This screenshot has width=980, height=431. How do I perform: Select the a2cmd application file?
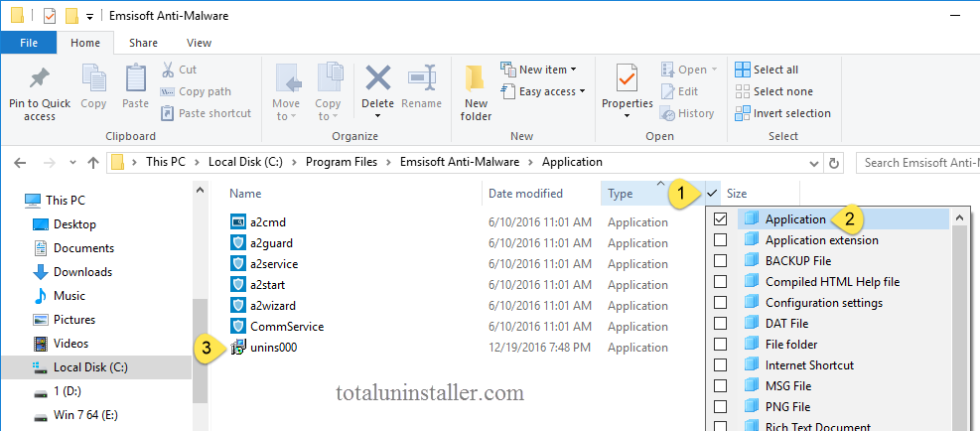coord(268,222)
